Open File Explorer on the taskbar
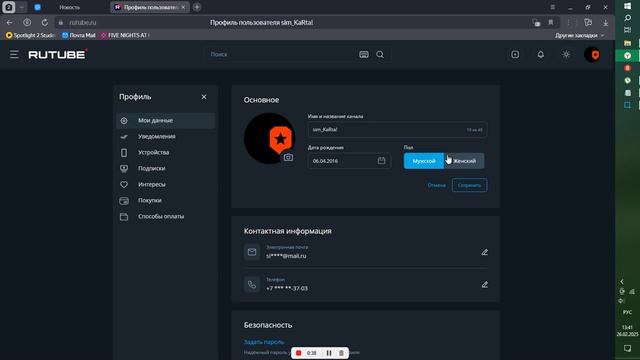 (627, 43)
